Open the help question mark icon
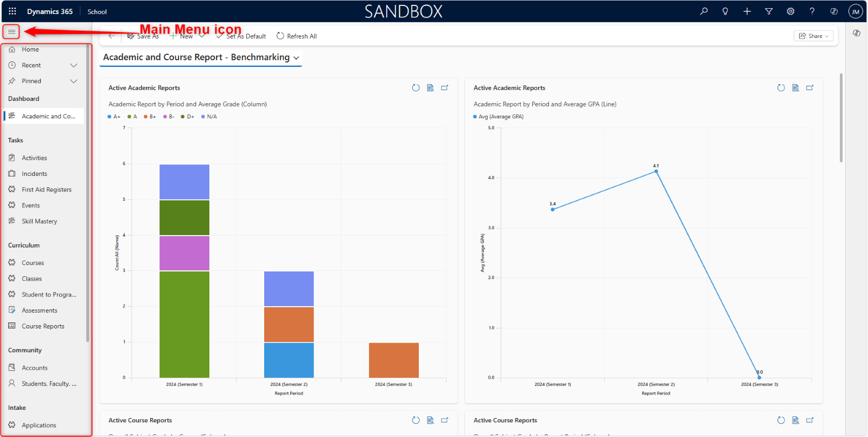Screen dimensions: 868x437 click(812, 11)
